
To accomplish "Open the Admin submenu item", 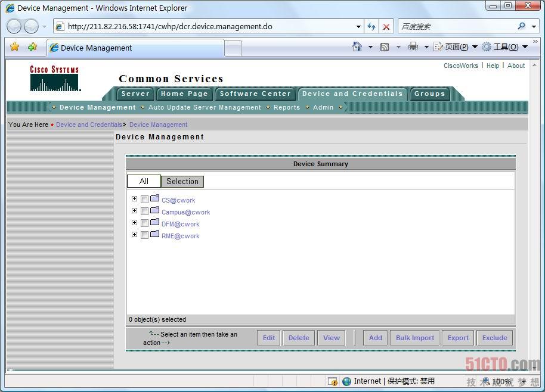I will pos(323,108).
